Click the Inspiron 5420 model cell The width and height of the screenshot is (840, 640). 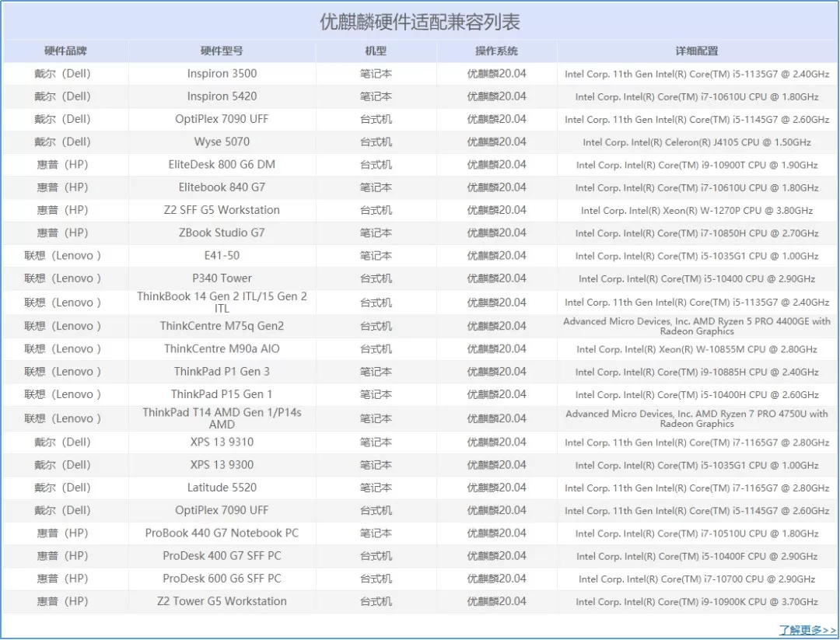click(x=222, y=96)
